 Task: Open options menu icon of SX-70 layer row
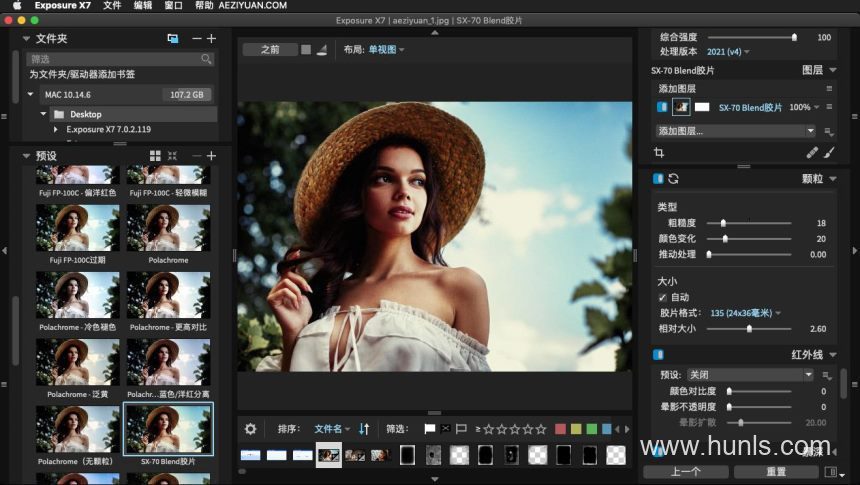point(829,107)
